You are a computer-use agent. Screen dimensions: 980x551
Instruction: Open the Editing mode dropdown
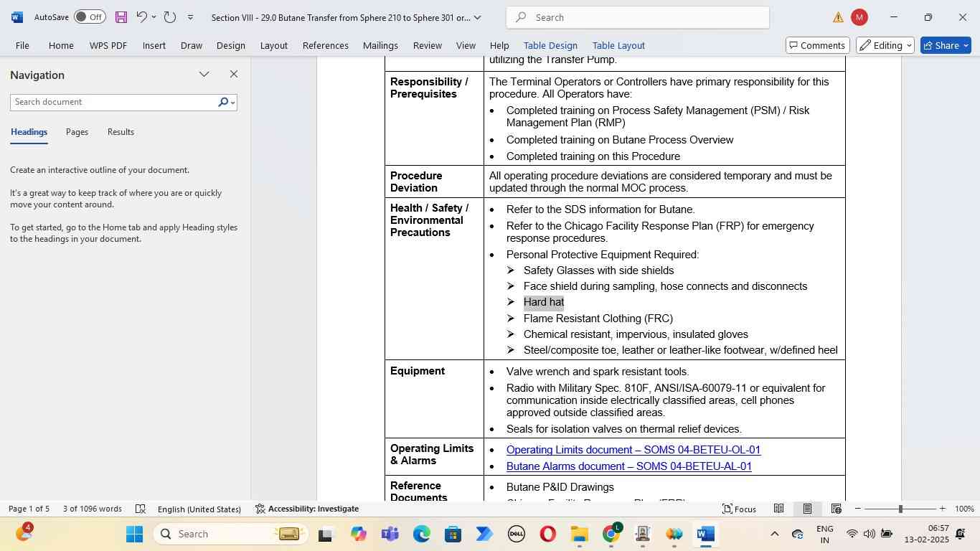[x=885, y=45]
